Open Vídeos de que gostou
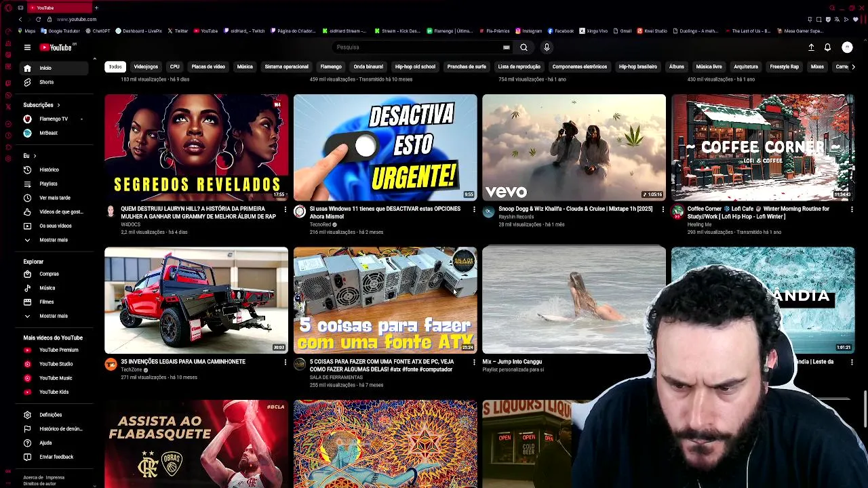The image size is (868, 488). (54, 211)
